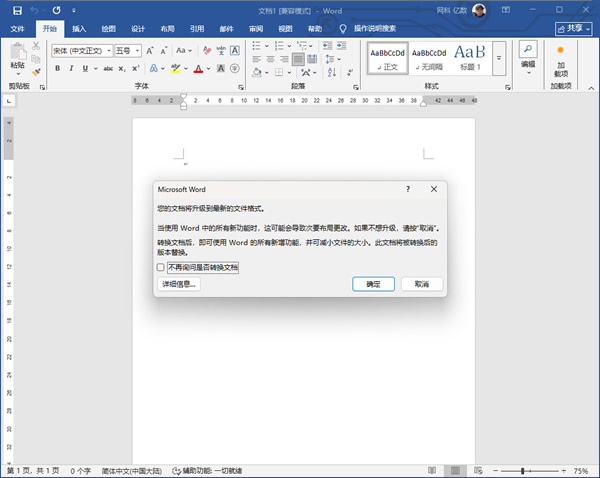Expand the bullet list dropdown arrow

point(267,46)
